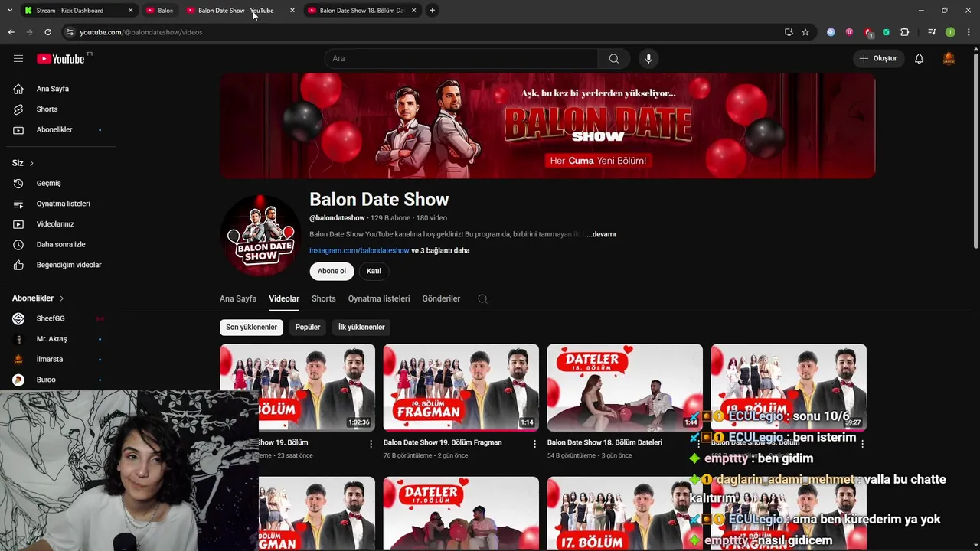
Task: Select the channel Videolar tab
Action: (x=284, y=298)
